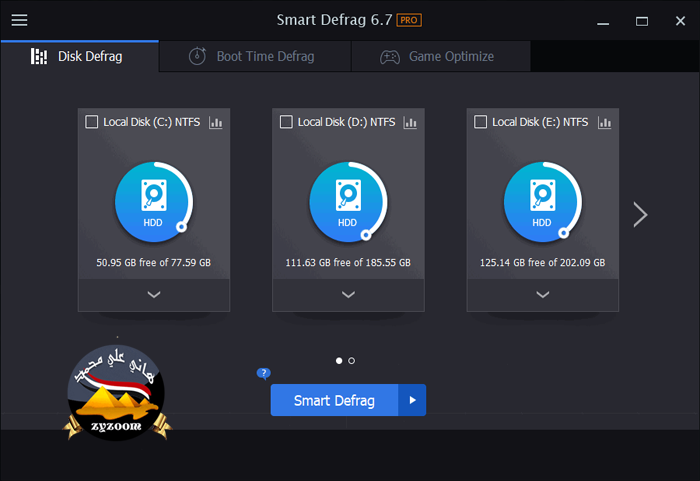Start the Smart Defrag button
The image size is (700, 481).
tap(334, 400)
